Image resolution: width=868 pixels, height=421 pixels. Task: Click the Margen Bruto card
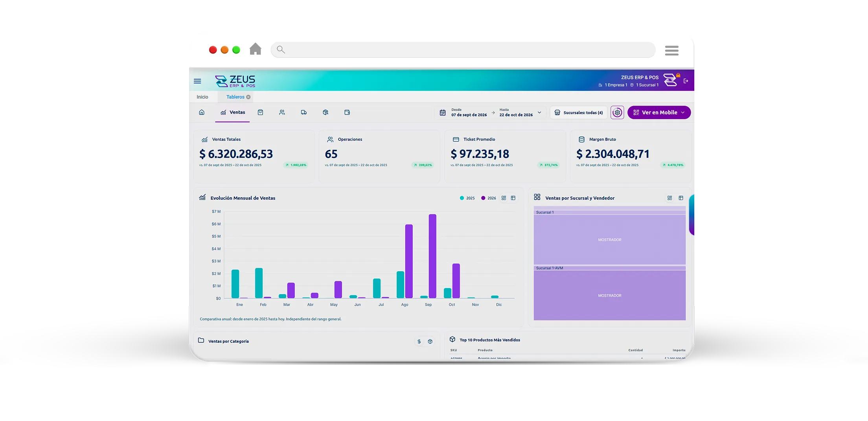pyautogui.click(x=631, y=156)
